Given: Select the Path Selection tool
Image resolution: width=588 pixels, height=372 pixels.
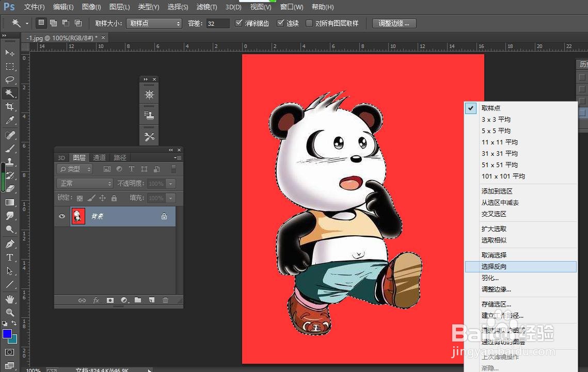Looking at the screenshot, I should (10, 271).
